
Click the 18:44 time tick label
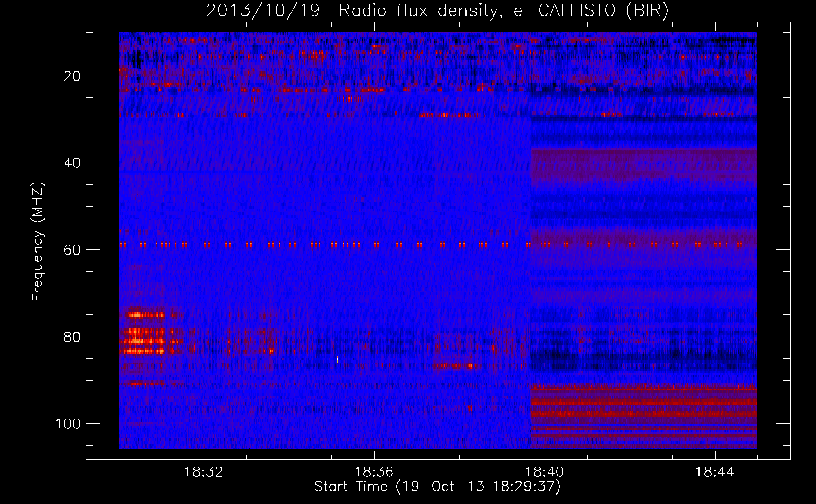click(715, 472)
